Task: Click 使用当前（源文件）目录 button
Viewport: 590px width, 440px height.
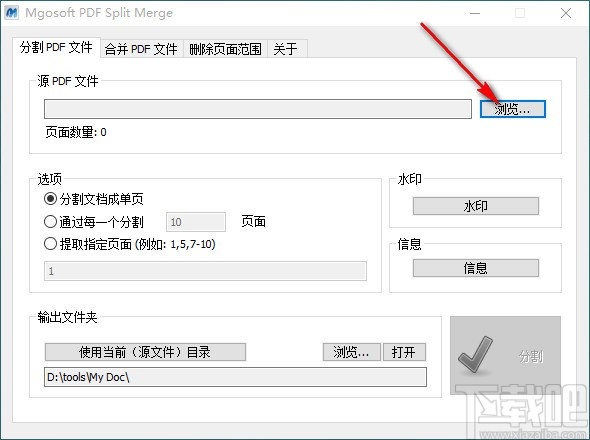Action: click(145, 352)
